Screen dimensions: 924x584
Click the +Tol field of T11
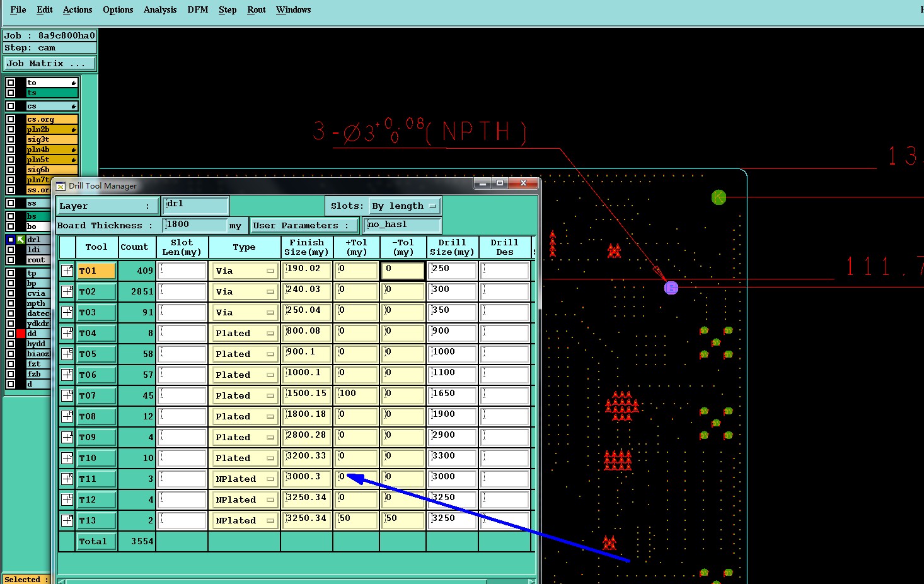pyautogui.click(x=356, y=479)
